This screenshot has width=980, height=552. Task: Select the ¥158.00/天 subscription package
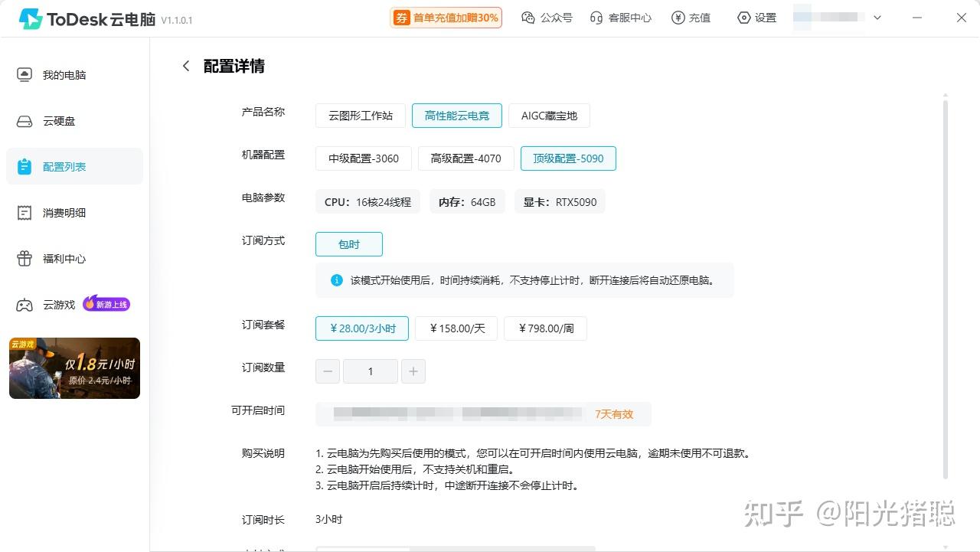(456, 328)
